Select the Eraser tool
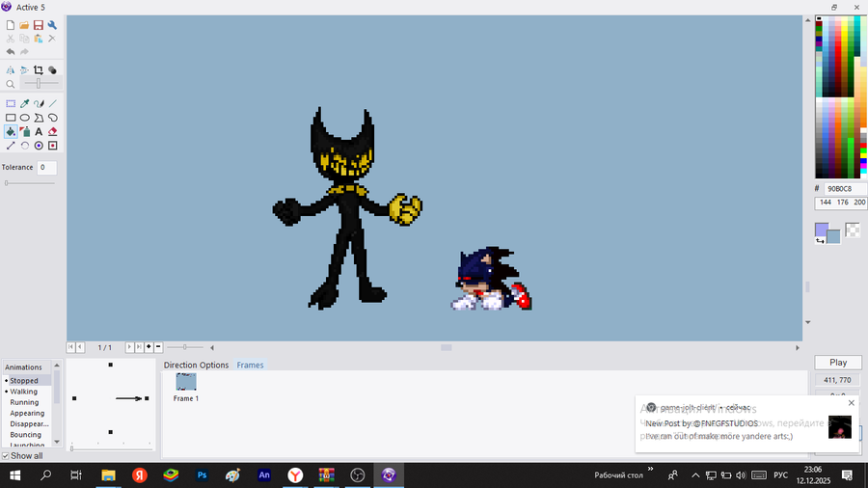Image resolution: width=868 pixels, height=488 pixels. 52,132
